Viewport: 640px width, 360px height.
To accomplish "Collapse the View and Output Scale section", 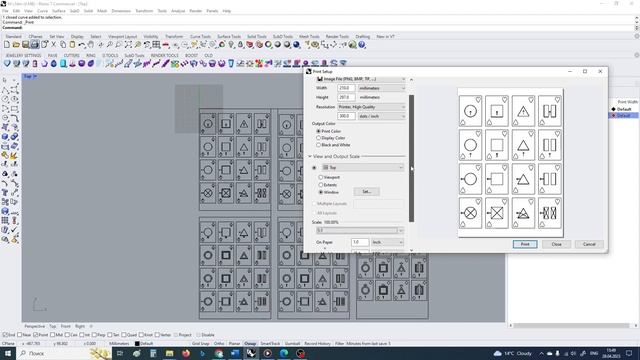I will click(x=310, y=156).
